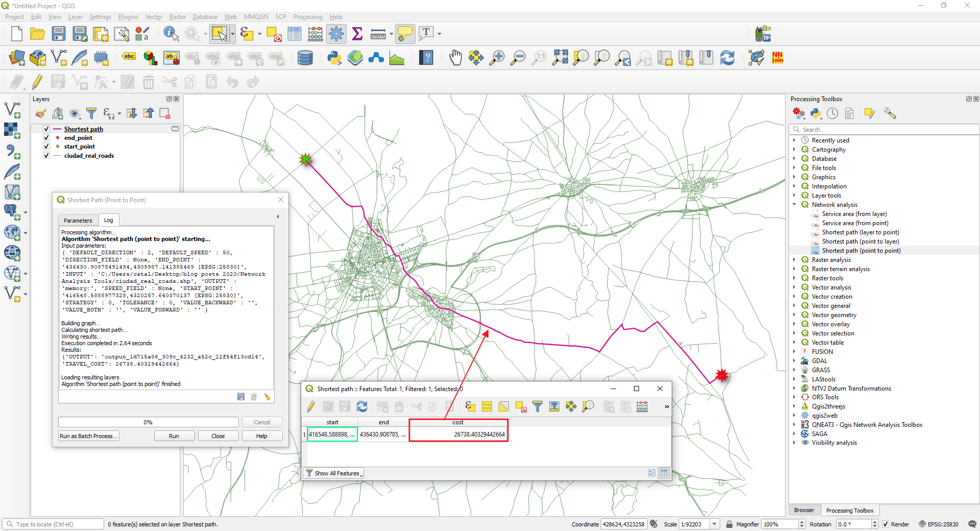Viewport: 980px width, 531px height.
Task: Toggle editing pencil in attribute table
Action: pyautogui.click(x=311, y=406)
